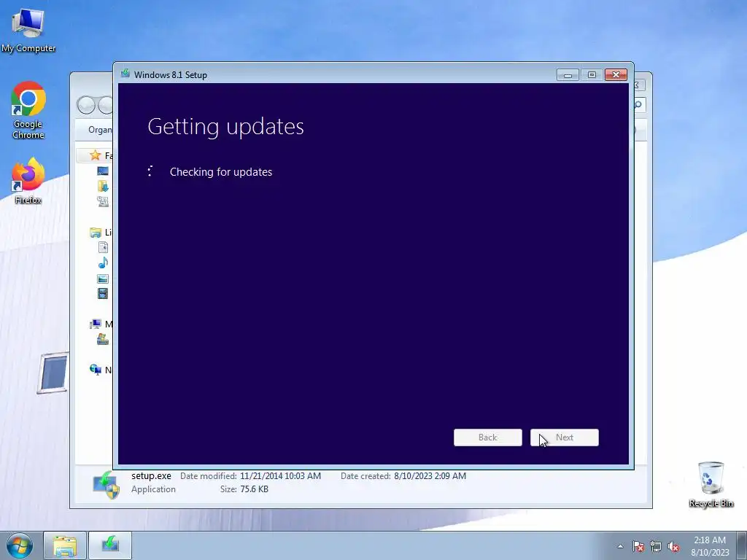Select Libraries in Explorer sidebar

pos(101,233)
